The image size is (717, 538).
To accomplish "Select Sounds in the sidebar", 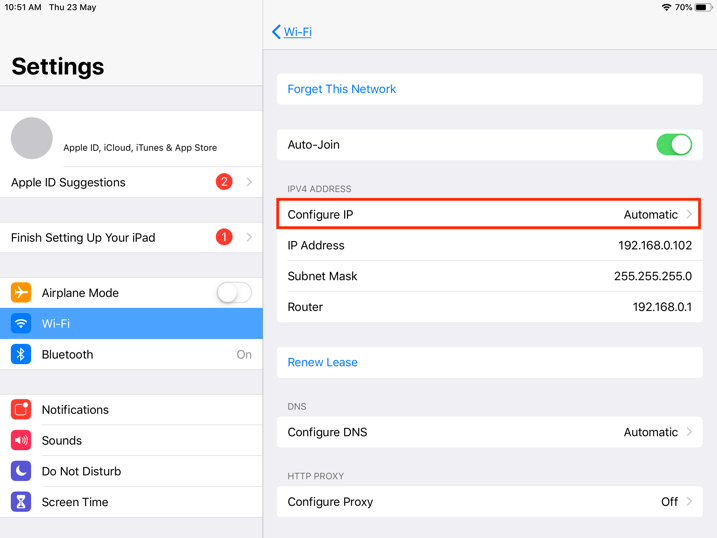I will pos(131,440).
